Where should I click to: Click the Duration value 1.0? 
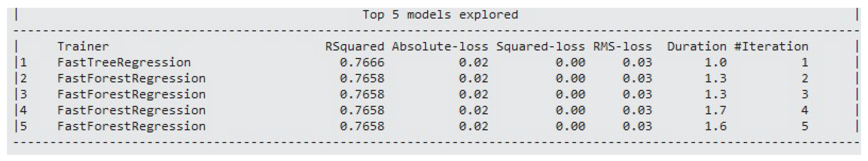coord(715,63)
